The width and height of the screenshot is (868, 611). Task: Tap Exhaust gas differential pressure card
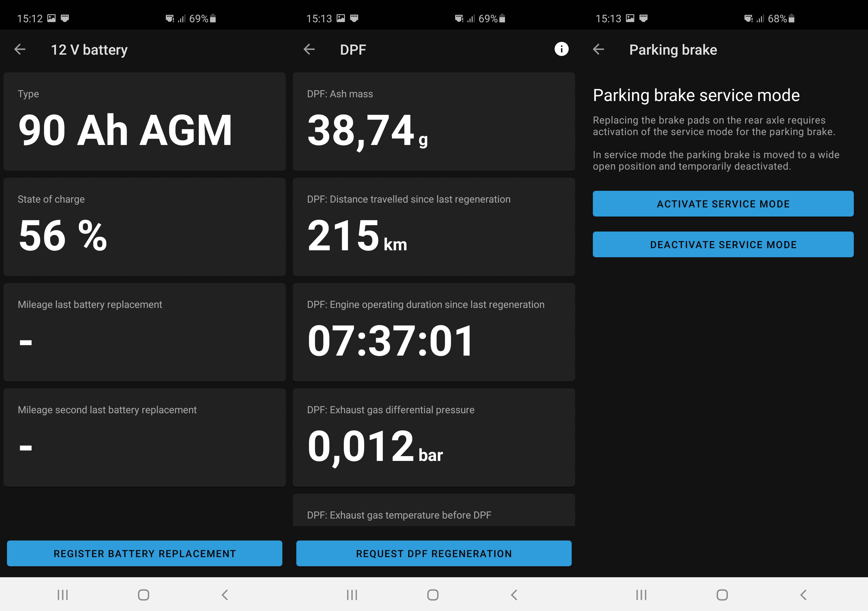click(x=434, y=437)
